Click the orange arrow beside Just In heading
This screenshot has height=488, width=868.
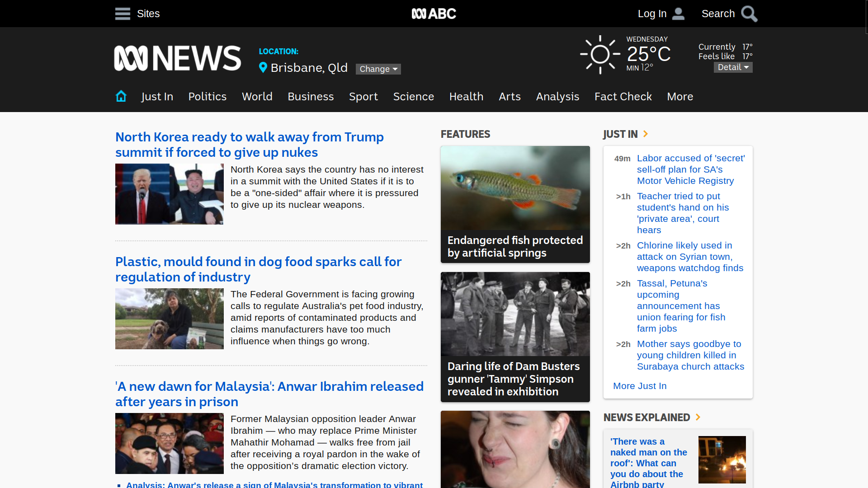(x=646, y=134)
